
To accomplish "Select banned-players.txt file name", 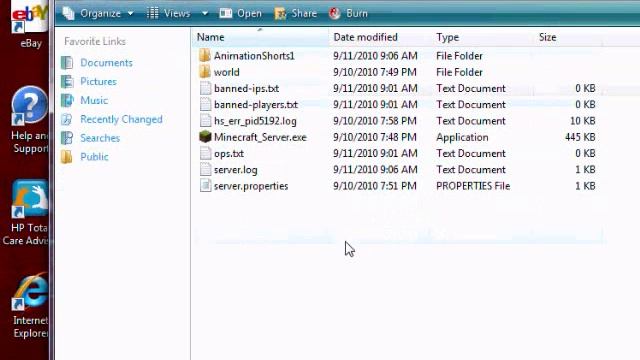I will (256, 105).
